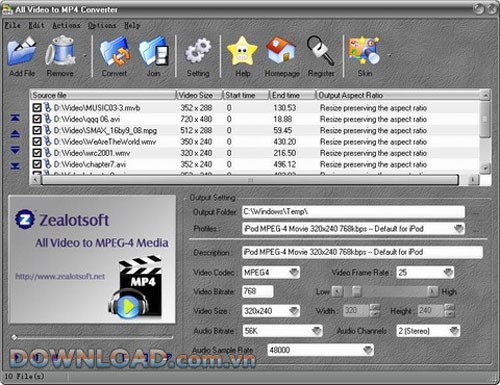
Task: Click file icon beside chapter7.avi
Action: pos(47,164)
